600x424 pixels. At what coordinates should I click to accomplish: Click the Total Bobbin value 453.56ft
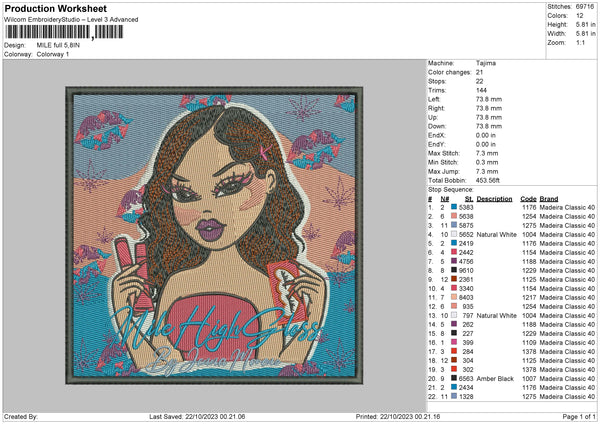pos(488,180)
